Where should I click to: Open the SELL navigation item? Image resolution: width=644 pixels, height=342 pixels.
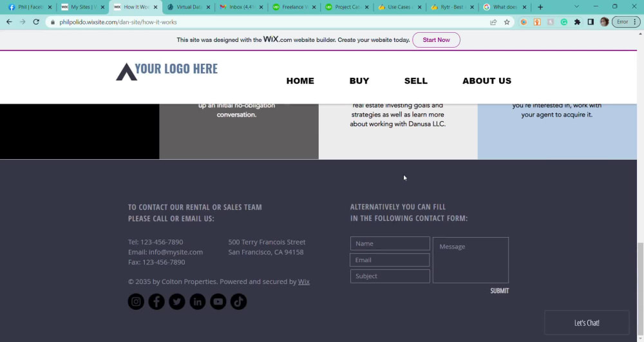point(415,81)
